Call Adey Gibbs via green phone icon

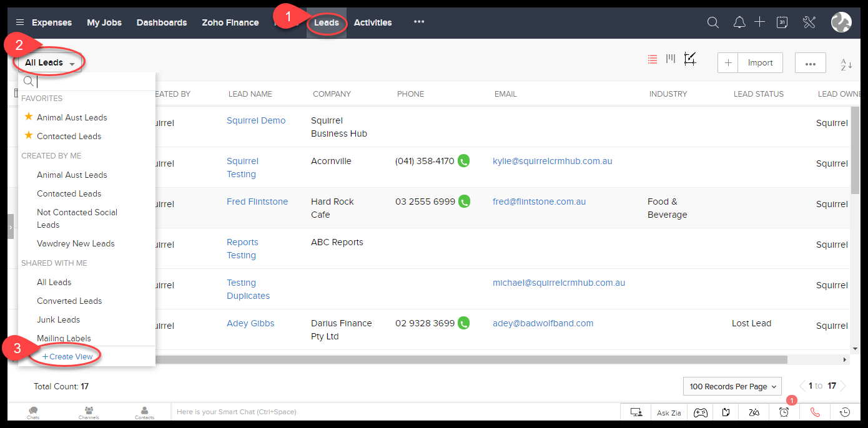(x=463, y=323)
